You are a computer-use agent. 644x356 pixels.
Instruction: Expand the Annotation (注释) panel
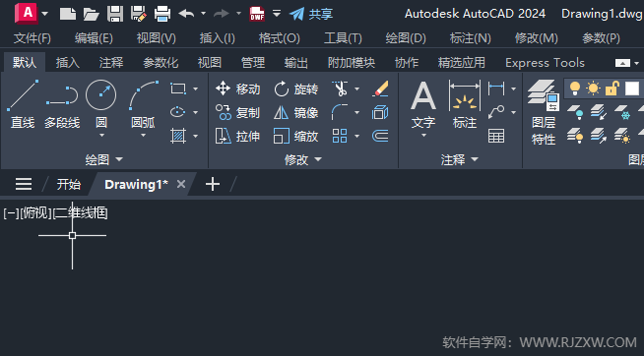coord(460,159)
